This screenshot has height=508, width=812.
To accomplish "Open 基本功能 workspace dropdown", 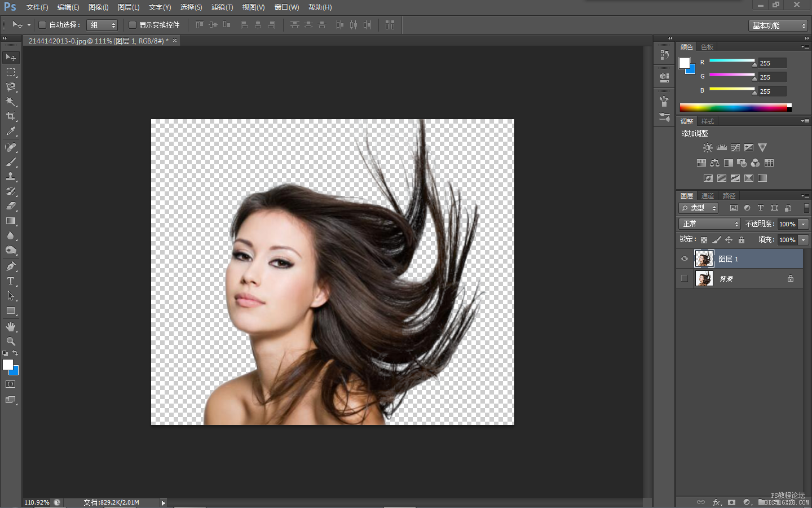I will [778, 25].
